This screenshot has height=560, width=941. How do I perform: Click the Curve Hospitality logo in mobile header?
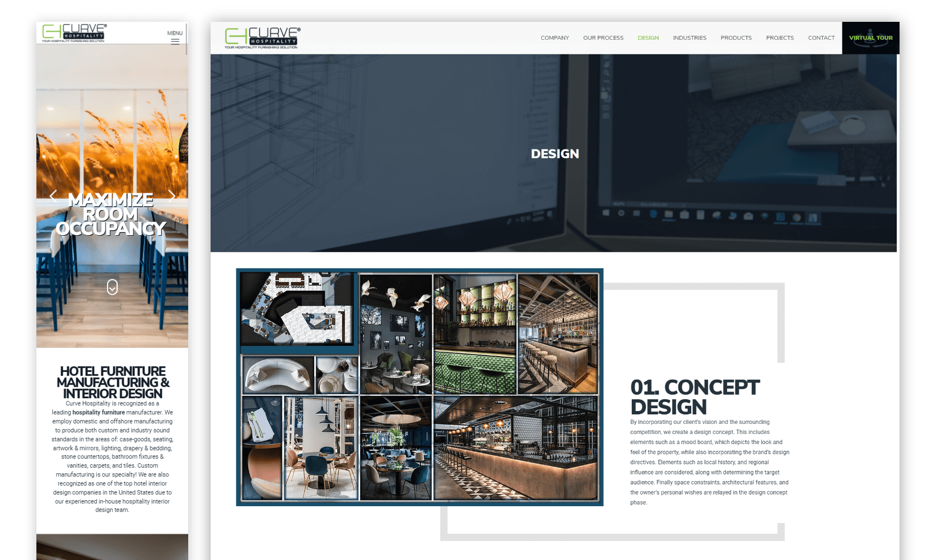[x=74, y=33]
